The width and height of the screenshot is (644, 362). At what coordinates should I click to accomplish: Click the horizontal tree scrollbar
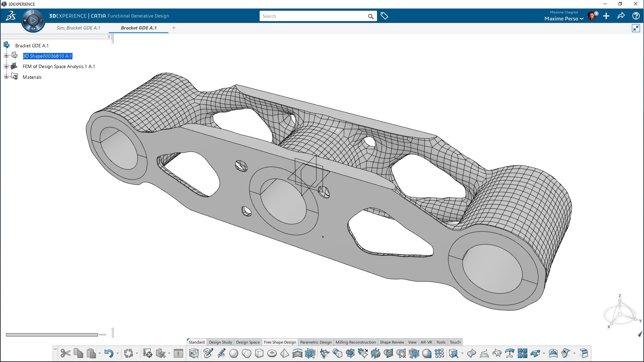[x=52, y=335]
